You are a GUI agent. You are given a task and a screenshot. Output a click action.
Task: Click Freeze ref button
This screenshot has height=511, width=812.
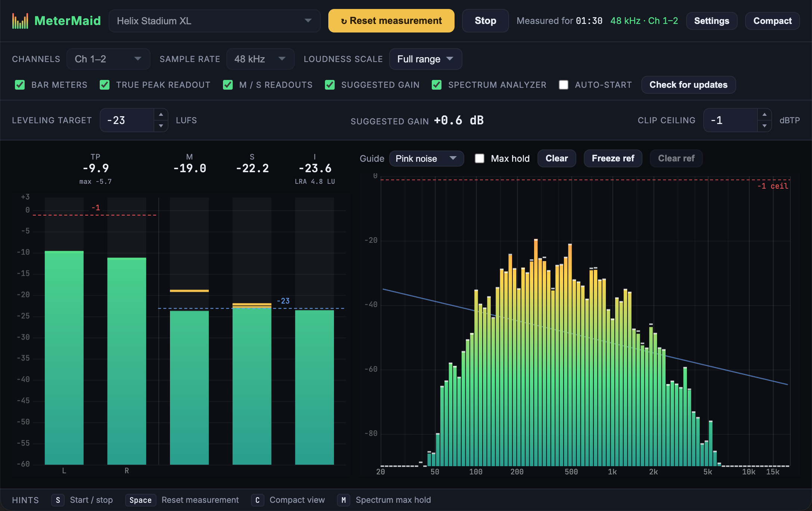pos(613,158)
